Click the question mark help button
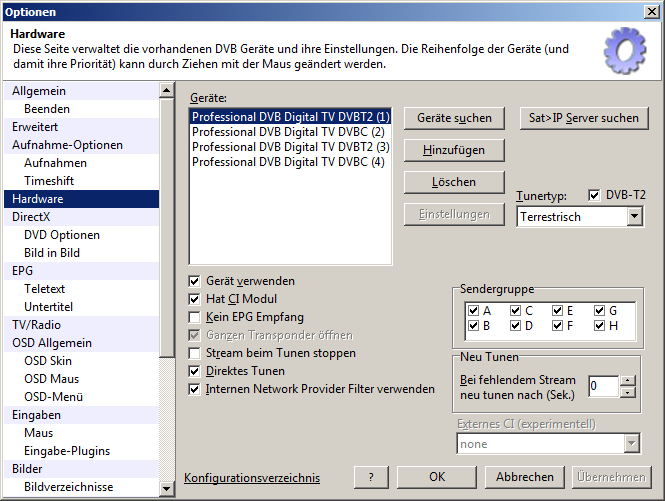This screenshot has height=501, width=665. [x=371, y=477]
